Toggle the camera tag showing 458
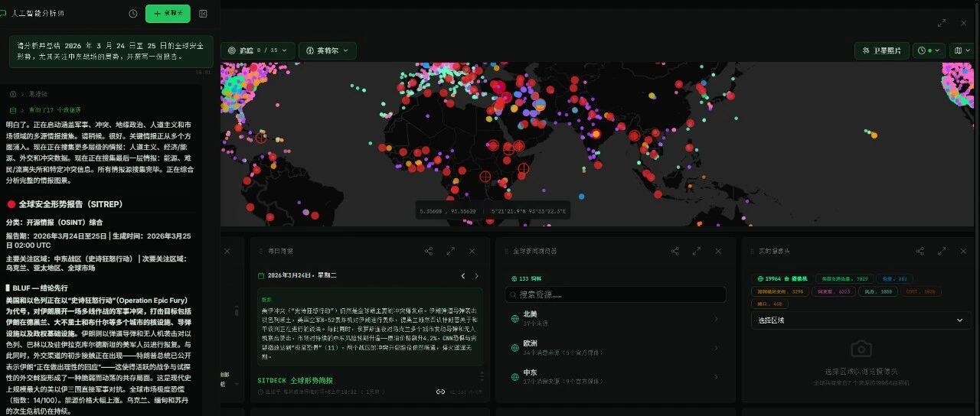 [769, 304]
